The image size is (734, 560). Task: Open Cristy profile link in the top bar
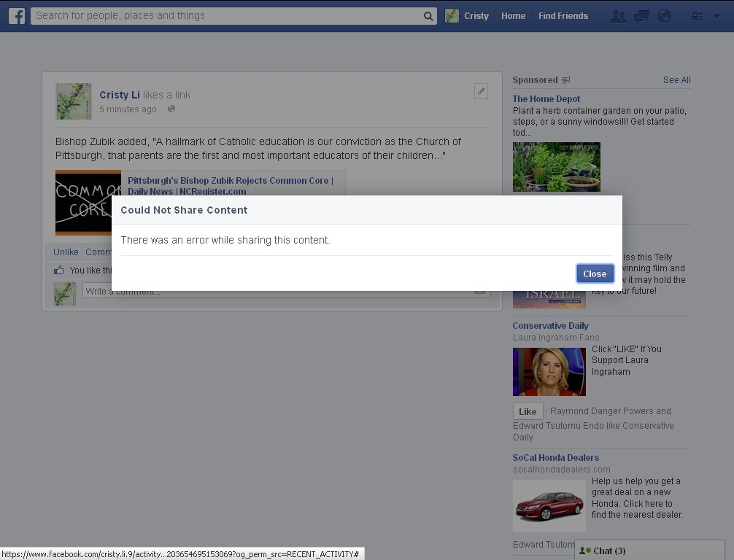click(x=476, y=16)
